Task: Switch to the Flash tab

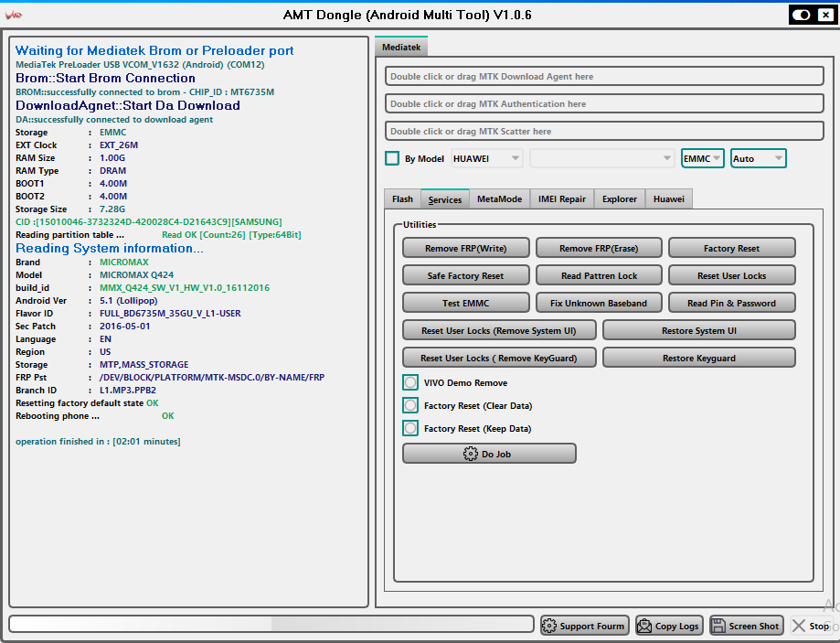Action: click(402, 199)
